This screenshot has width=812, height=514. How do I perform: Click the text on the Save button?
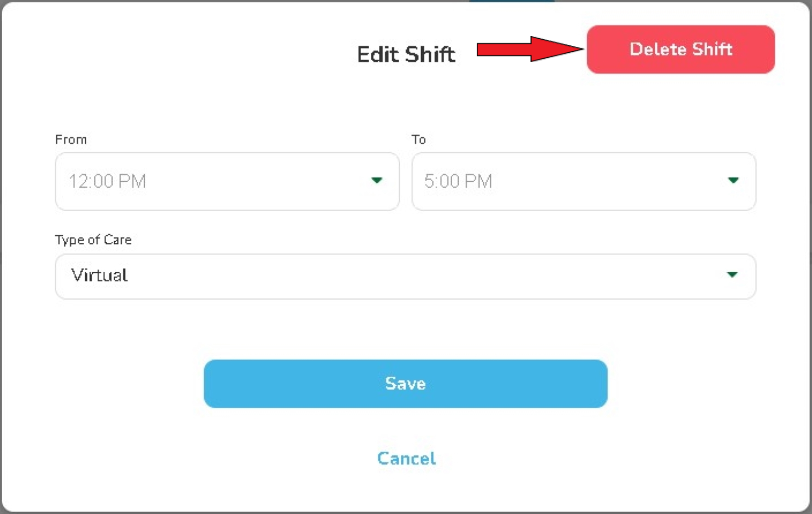pos(405,384)
